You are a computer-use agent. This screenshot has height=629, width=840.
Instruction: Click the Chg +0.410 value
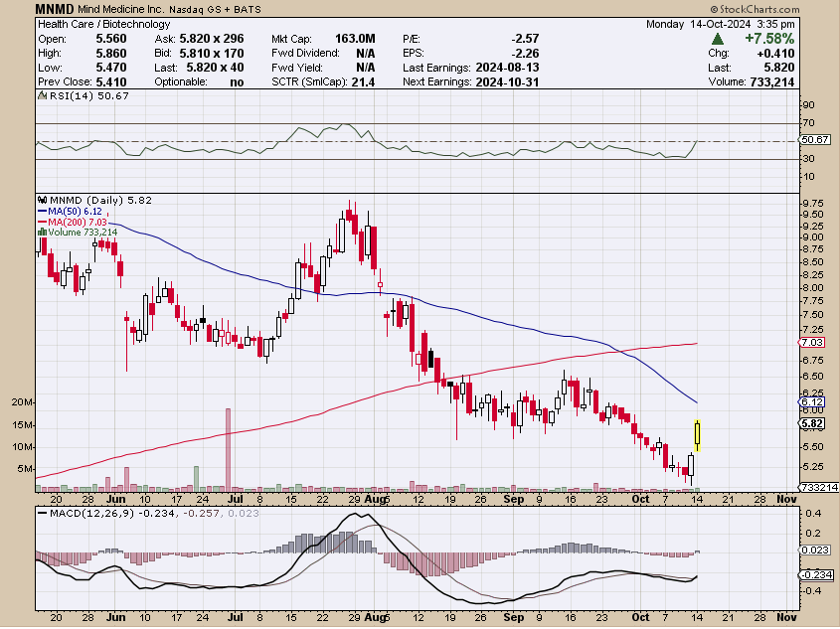point(775,54)
